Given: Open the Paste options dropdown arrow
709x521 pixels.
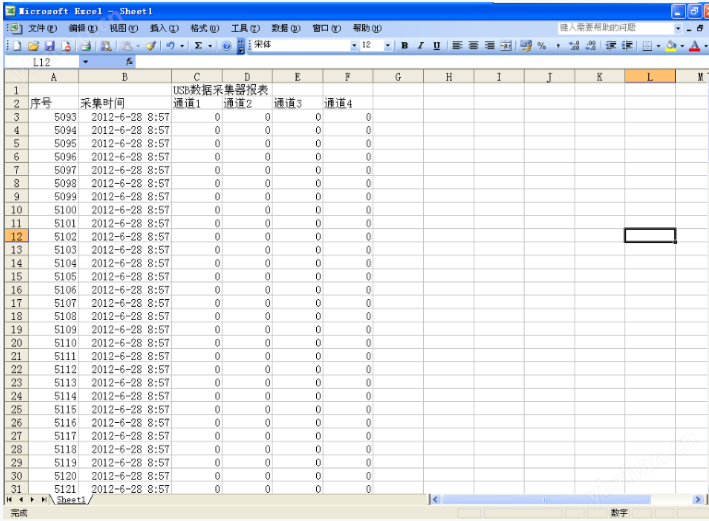Looking at the screenshot, I should coord(138,46).
